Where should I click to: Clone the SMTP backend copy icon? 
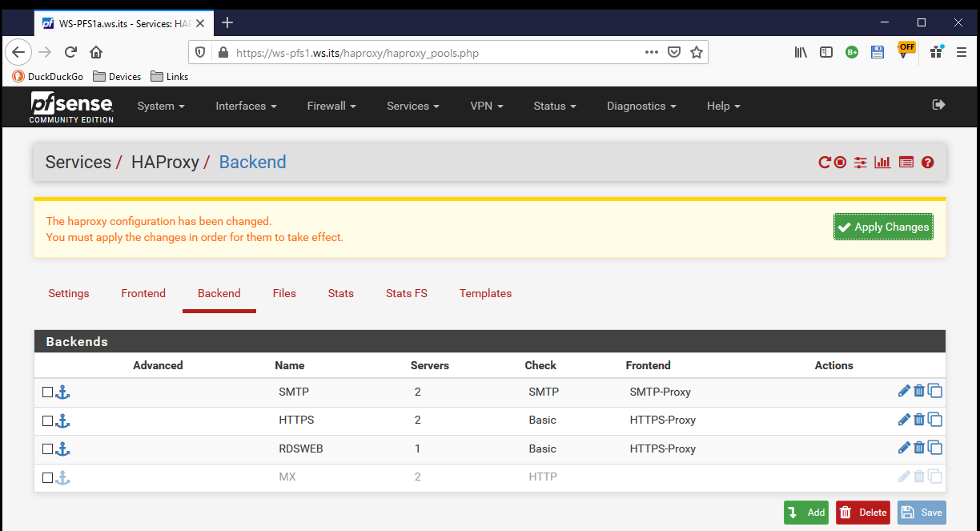click(x=934, y=392)
